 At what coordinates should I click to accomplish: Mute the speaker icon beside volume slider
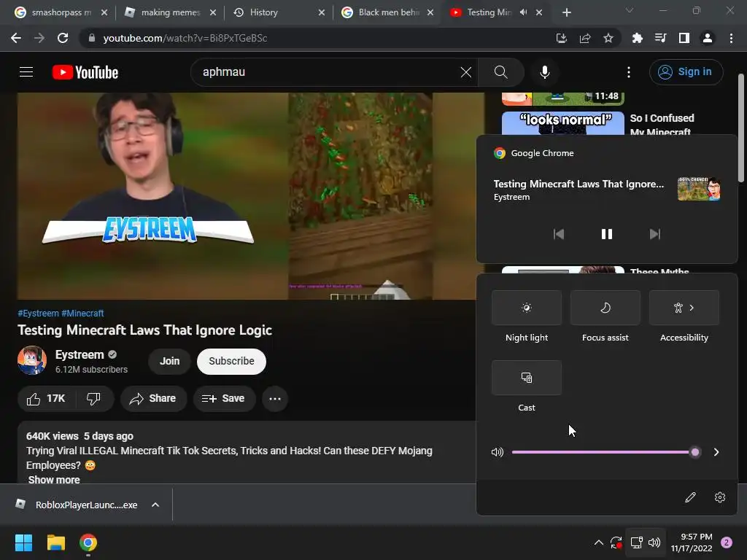pos(498,452)
